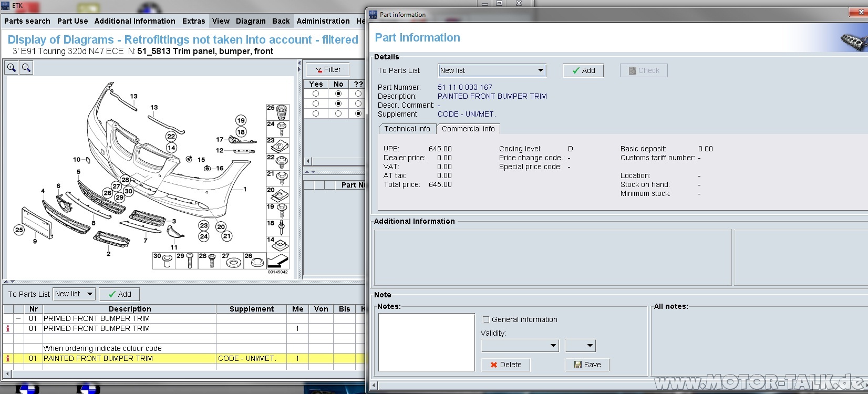Select No radio in third filter row
The height and width of the screenshot is (394, 868).
(x=338, y=113)
